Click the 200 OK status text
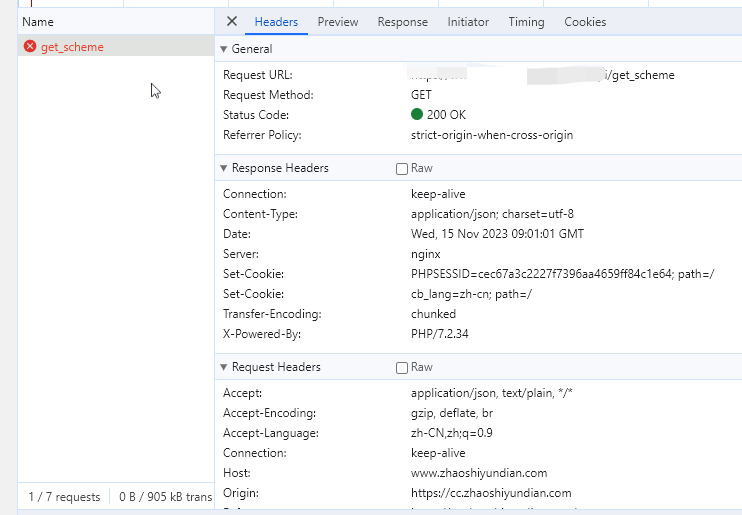Viewport: 742px width, 515px height. tap(446, 115)
